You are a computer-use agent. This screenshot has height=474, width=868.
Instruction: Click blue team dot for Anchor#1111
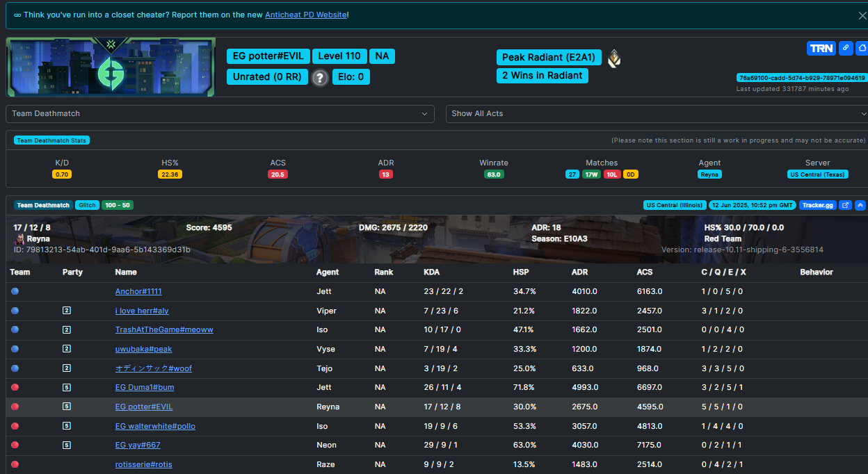(15, 291)
